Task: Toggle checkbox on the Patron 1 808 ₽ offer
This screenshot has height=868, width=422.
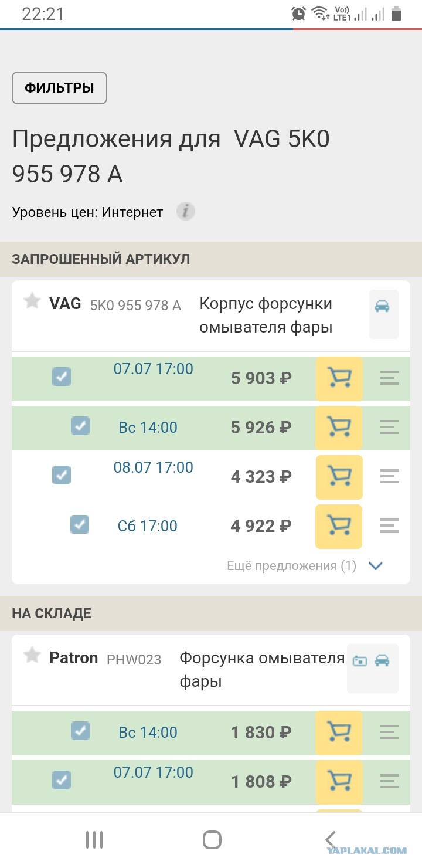Action: [62, 779]
